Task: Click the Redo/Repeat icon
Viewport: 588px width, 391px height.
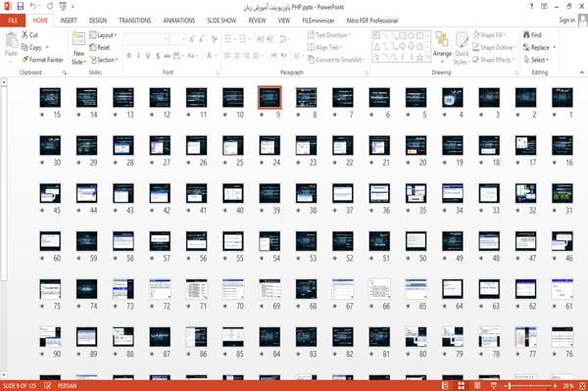Action: pyautogui.click(x=50, y=7)
